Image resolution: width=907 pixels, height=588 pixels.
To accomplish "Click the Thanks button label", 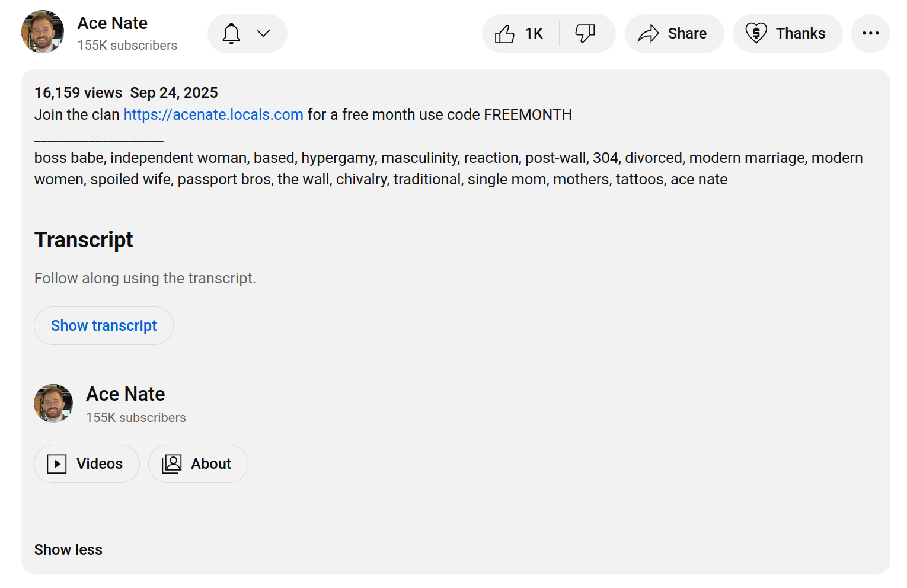I will point(800,34).
